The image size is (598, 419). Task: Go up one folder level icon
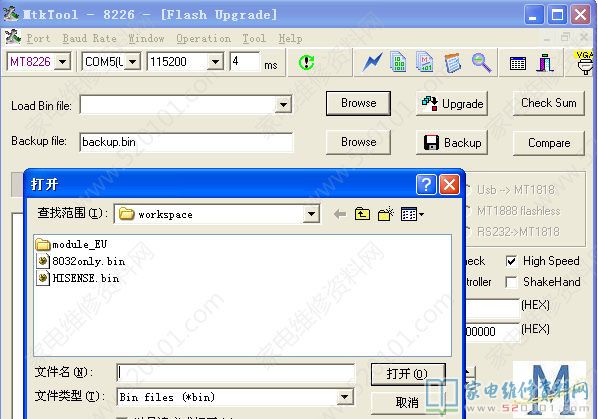362,214
